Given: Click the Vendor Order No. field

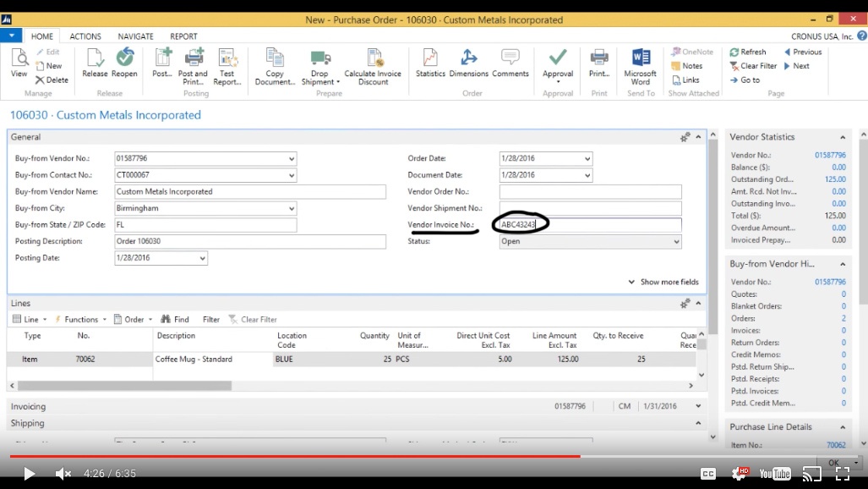Looking at the screenshot, I should 590,192.
